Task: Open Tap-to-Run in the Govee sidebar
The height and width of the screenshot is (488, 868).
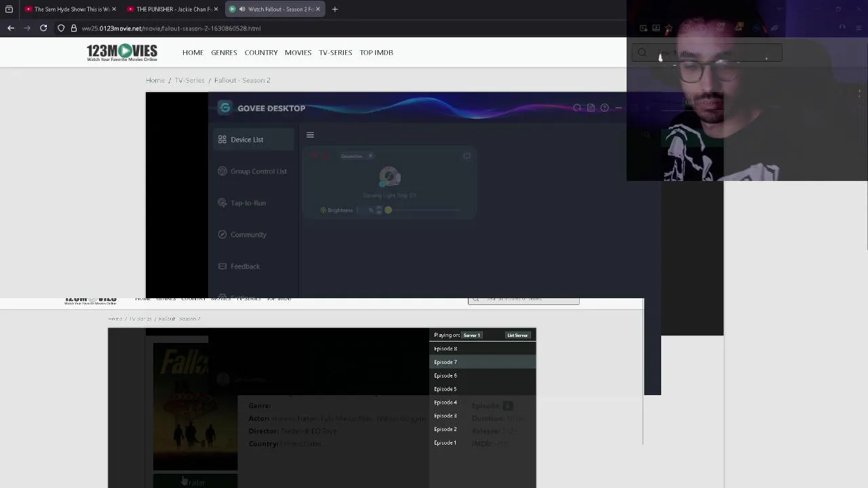Action: coord(253,203)
